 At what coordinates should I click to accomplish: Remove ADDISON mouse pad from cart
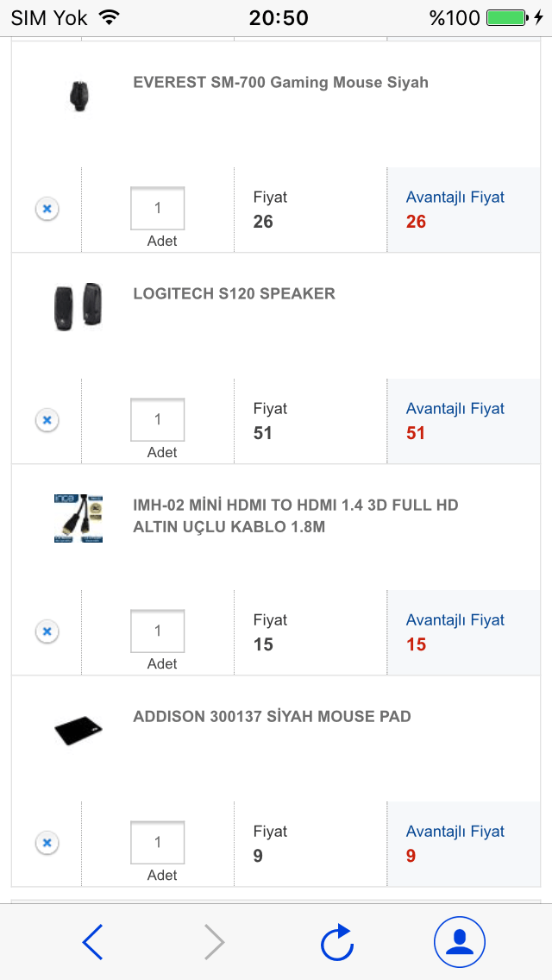pos(47,843)
